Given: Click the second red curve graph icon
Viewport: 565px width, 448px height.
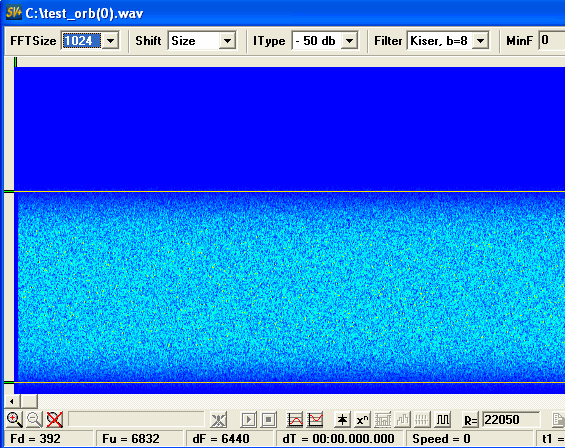Looking at the screenshot, I should [x=315, y=420].
